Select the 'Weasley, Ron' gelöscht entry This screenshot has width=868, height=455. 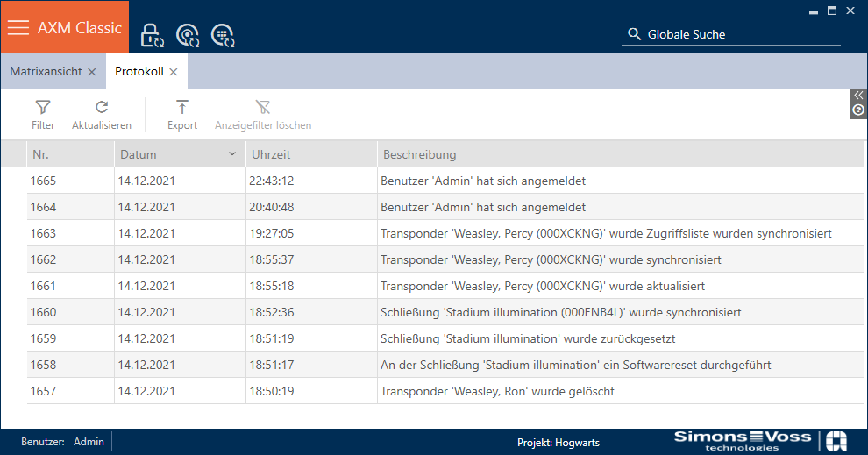[497, 391]
